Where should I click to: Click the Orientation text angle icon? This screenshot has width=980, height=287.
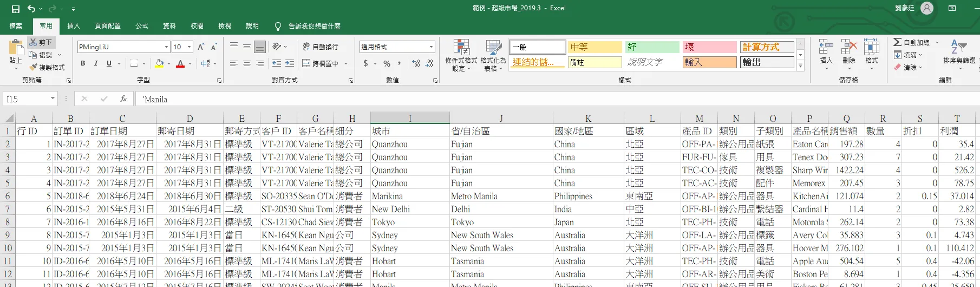pos(277,47)
